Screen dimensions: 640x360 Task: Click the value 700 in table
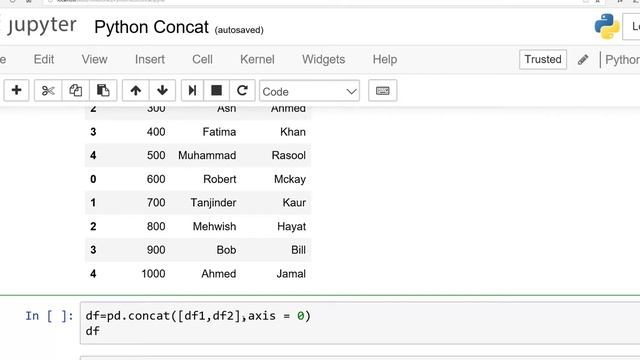pyautogui.click(x=156, y=203)
